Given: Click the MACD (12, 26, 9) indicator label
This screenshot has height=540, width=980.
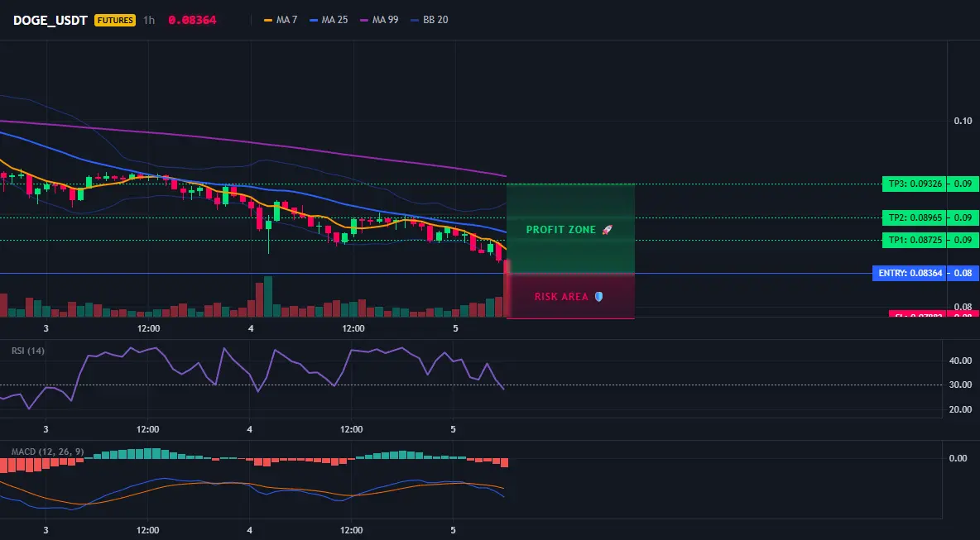Looking at the screenshot, I should tap(47, 452).
